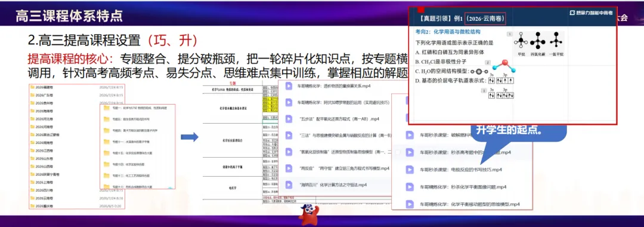Open the 2026河北卷 folder icon
644x227 pixels.
click(x=32, y=119)
